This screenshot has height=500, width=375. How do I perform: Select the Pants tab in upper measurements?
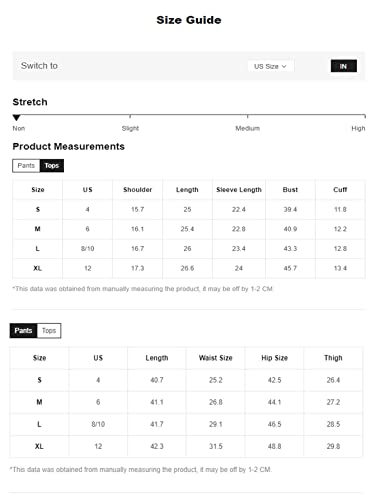(26, 166)
